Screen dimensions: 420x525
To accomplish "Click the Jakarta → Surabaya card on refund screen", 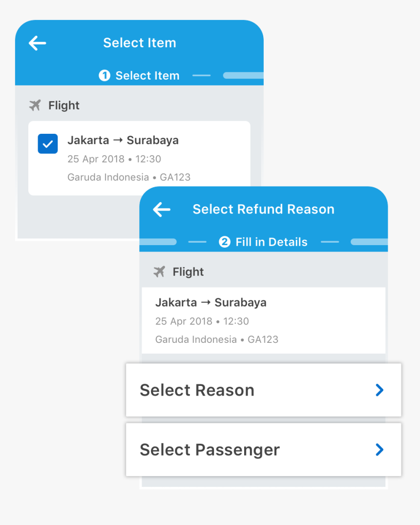I will 263,320.
